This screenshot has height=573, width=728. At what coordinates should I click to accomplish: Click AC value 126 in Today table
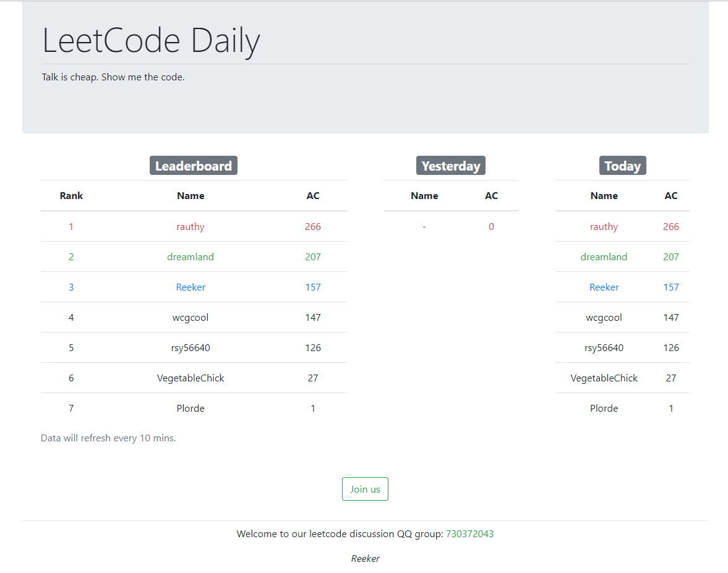tap(671, 347)
